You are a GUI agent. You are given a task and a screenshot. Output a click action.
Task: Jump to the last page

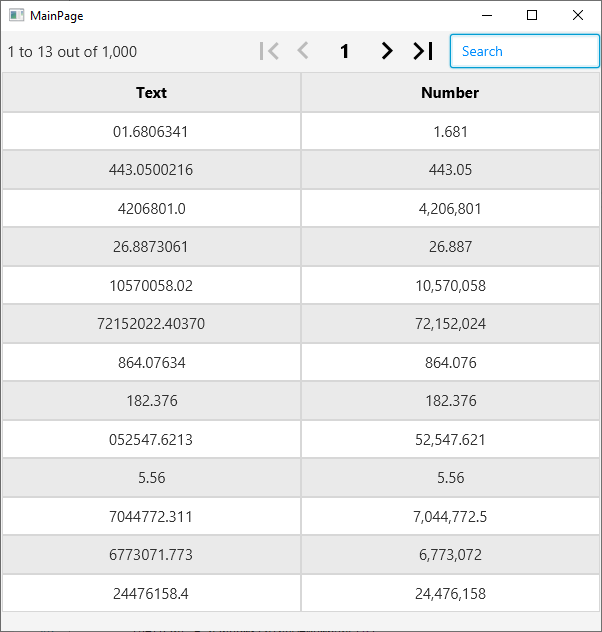pos(423,51)
